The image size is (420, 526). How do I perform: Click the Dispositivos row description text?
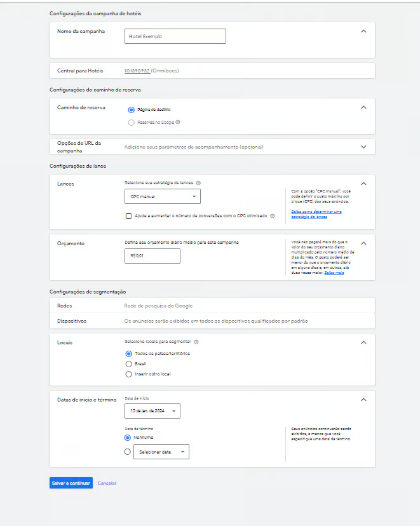216,321
